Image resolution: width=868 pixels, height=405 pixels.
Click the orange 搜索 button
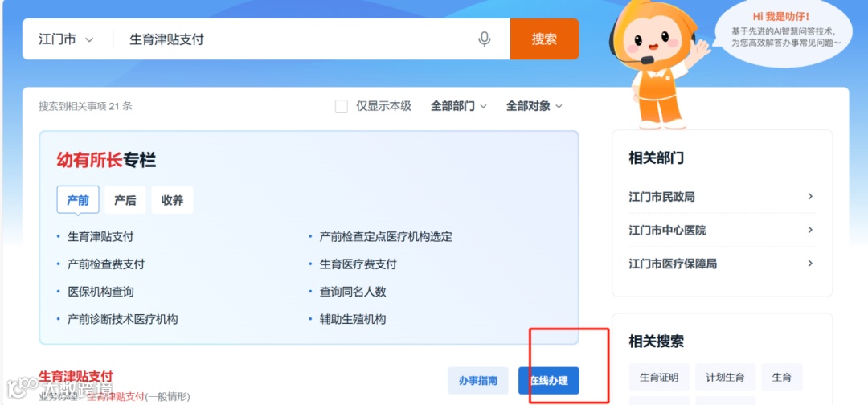544,39
